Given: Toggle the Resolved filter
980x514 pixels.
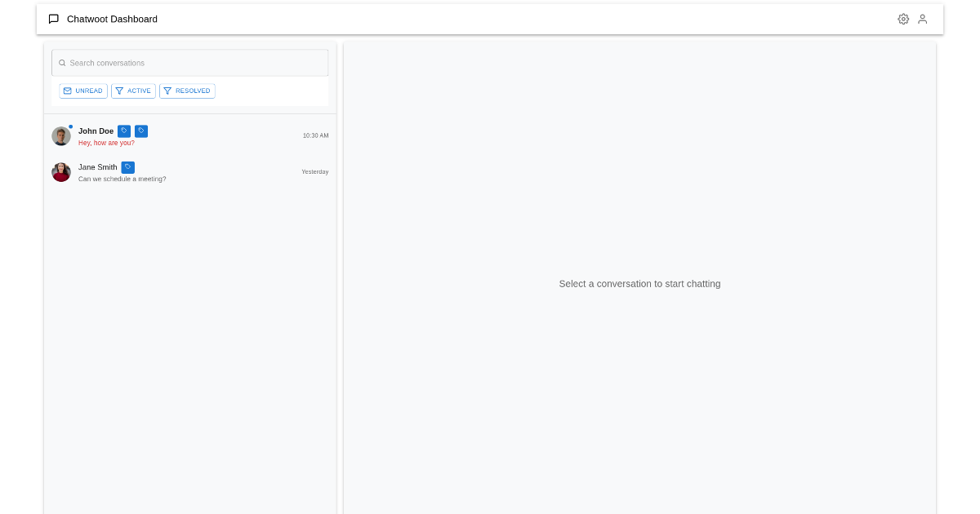Looking at the screenshot, I should pos(187,91).
